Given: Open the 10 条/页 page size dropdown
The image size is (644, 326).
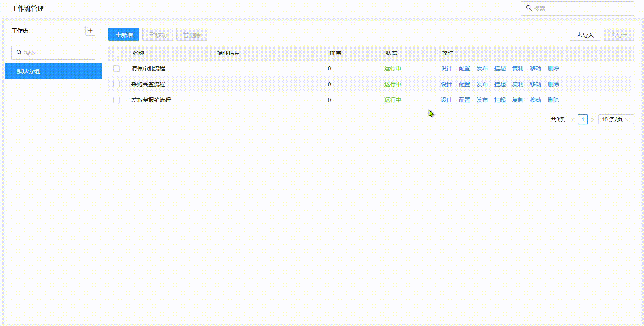Looking at the screenshot, I should (x=616, y=120).
